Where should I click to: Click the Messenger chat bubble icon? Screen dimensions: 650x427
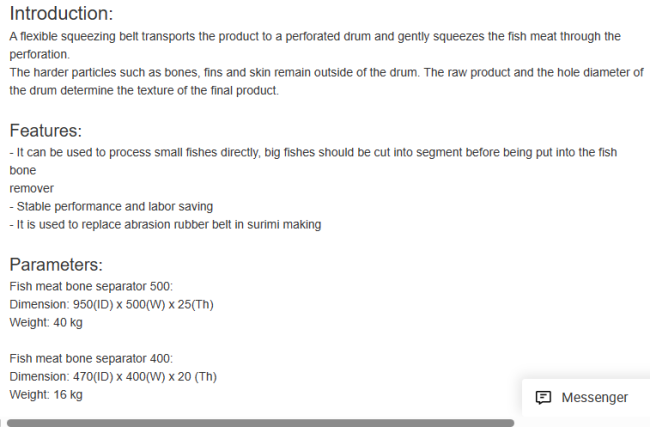pos(543,398)
